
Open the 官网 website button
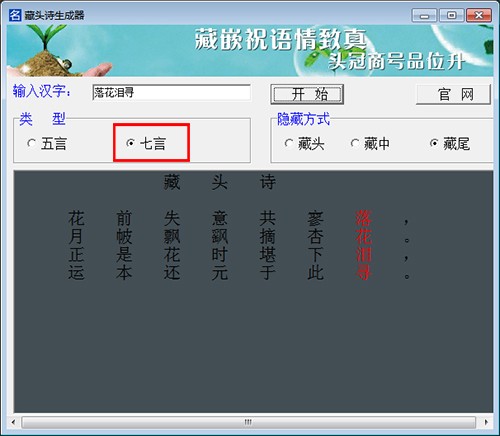[x=453, y=95]
